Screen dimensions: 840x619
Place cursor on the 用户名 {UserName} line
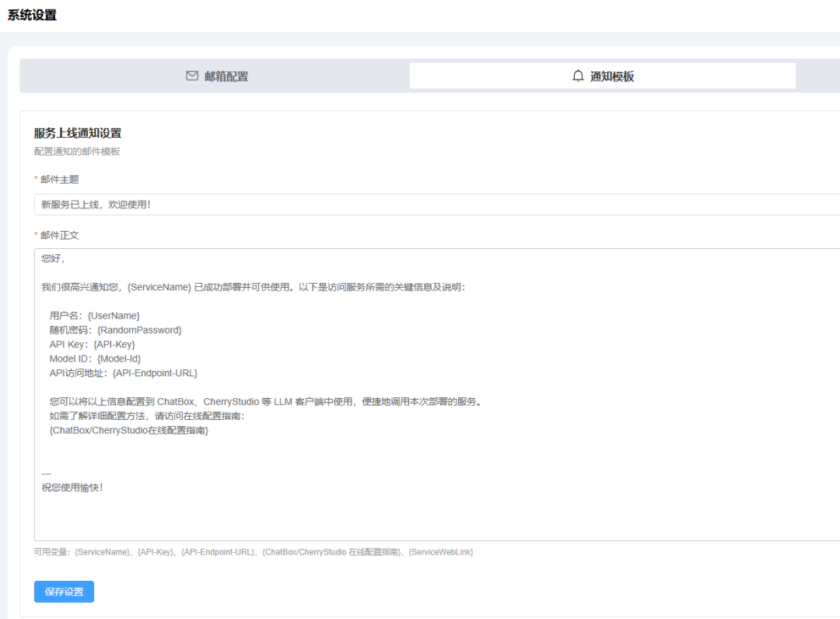pyautogui.click(x=94, y=316)
